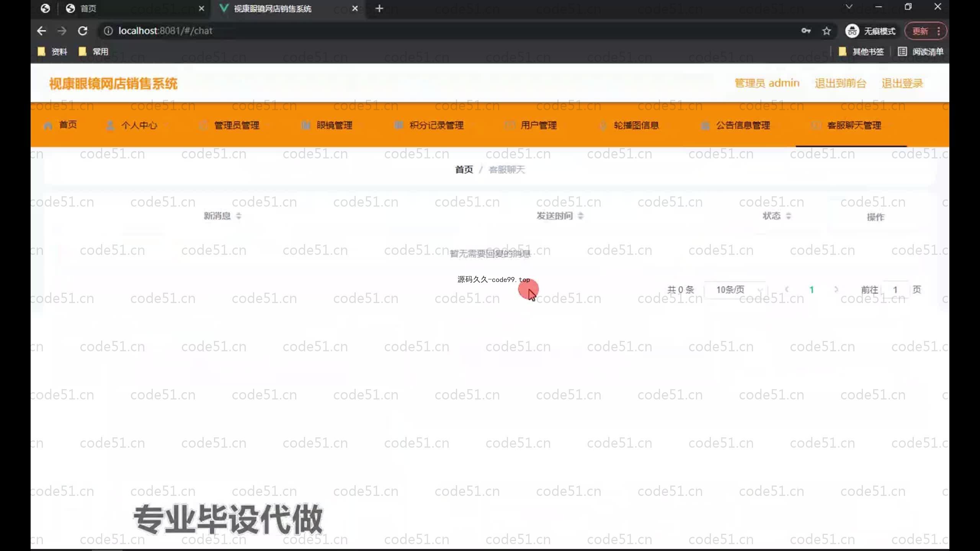Screen dimensions: 980x551
Task: Open a new tab with plus icon
Action: (x=379, y=8)
